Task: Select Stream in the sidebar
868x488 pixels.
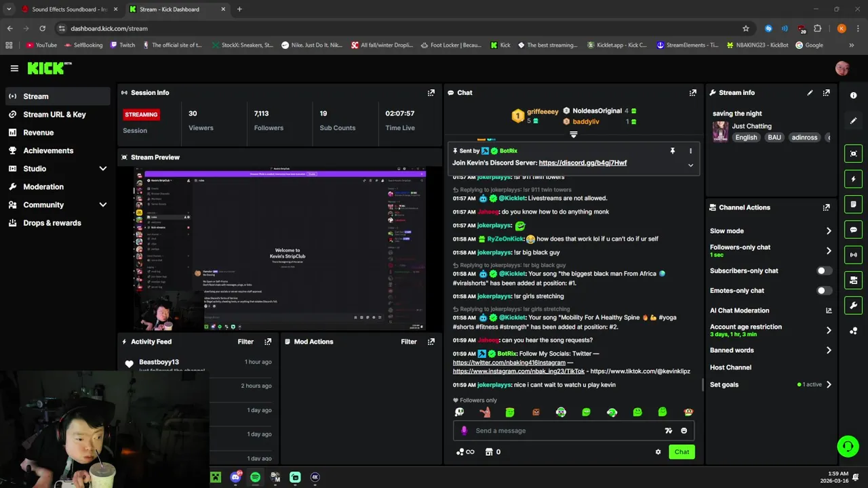Action: click(58, 96)
